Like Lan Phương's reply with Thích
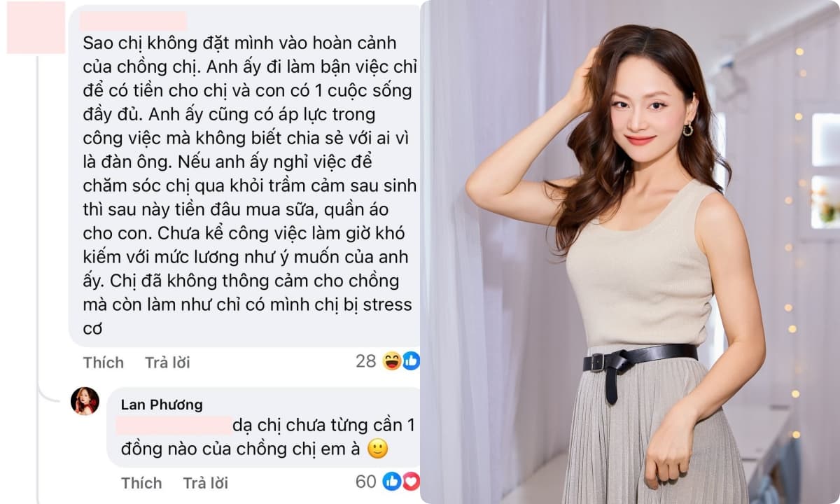 (x=141, y=483)
